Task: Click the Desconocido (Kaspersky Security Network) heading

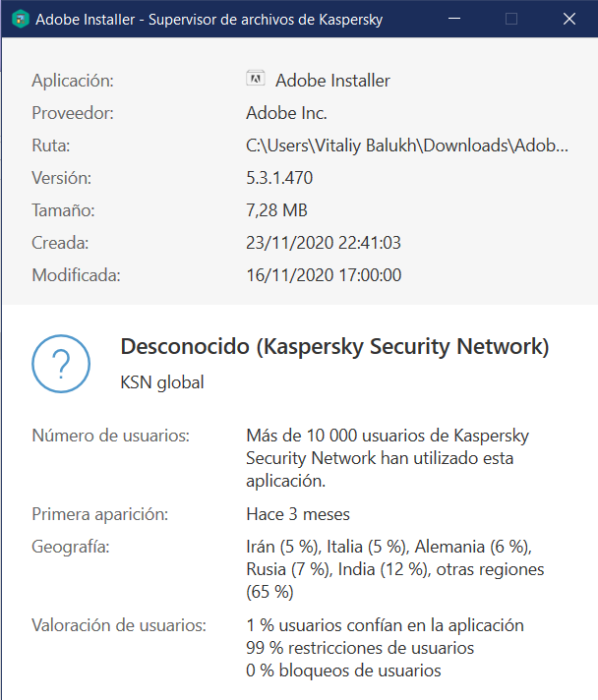Action: click(x=334, y=347)
